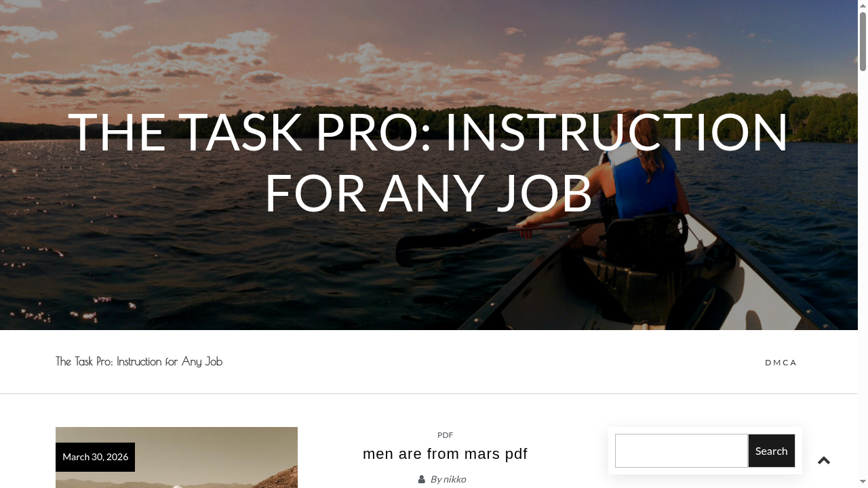
Task: Click the cloudy sky in header banner
Action: (407, 47)
